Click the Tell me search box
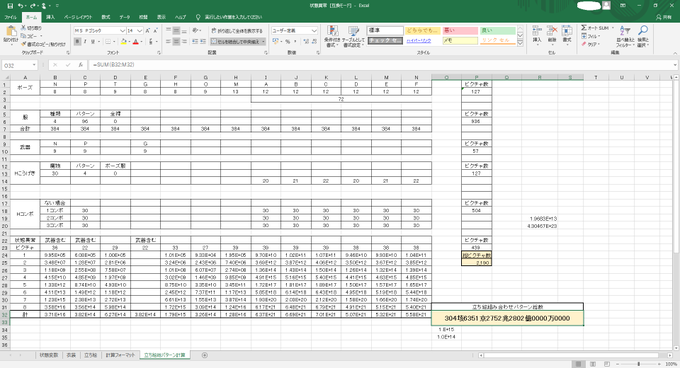 click(x=230, y=17)
